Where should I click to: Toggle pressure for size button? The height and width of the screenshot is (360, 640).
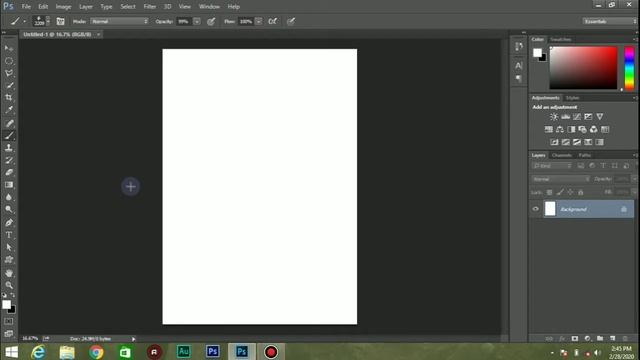pyautogui.click(x=291, y=21)
